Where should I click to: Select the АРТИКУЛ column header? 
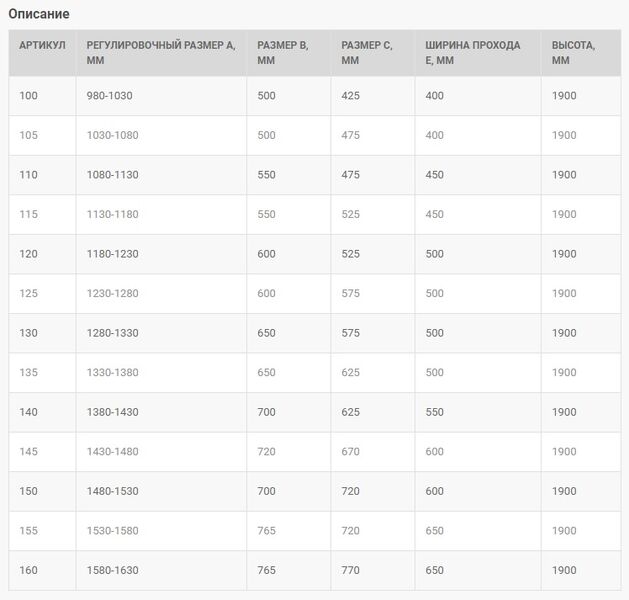(42, 45)
